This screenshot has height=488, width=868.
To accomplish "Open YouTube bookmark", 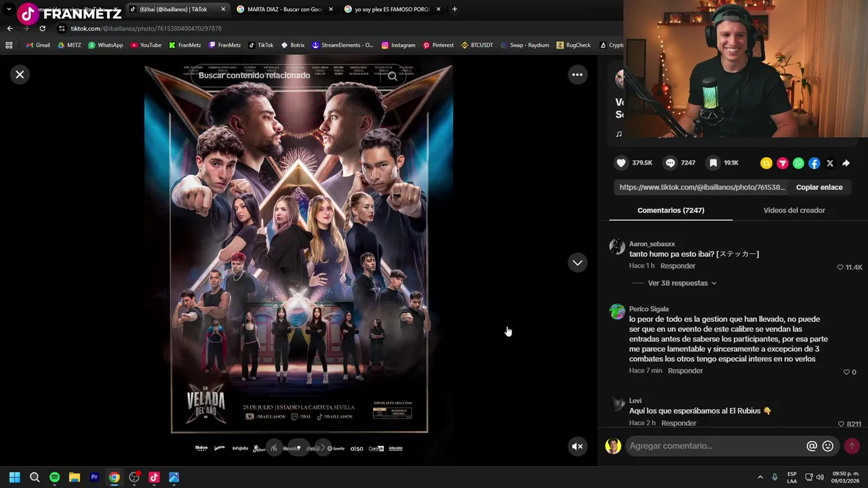I will [x=146, y=45].
